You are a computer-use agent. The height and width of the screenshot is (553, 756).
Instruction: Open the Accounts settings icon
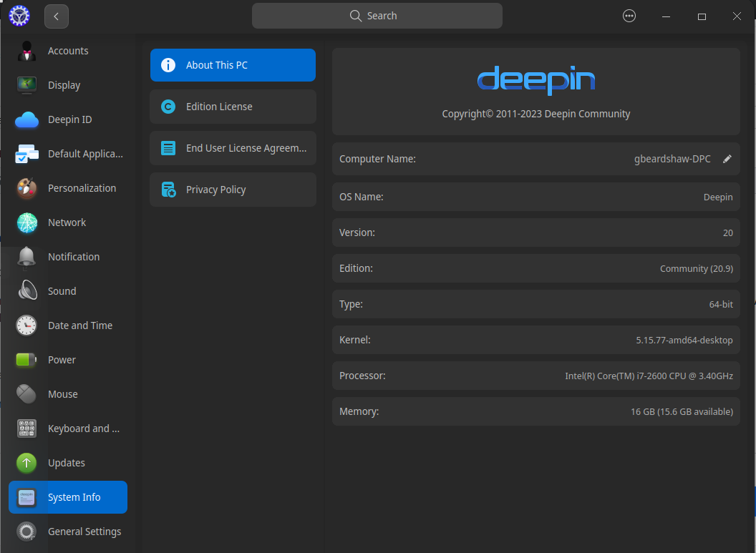(x=27, y=51)
